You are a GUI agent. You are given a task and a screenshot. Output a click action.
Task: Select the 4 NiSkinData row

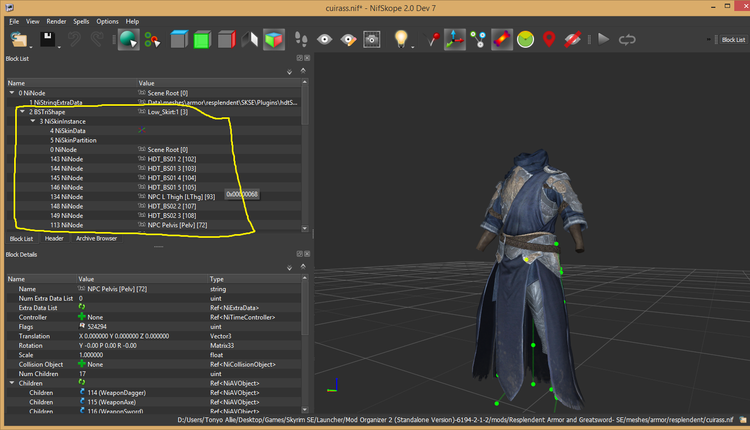pyautogui.click(x=153, y=131)
